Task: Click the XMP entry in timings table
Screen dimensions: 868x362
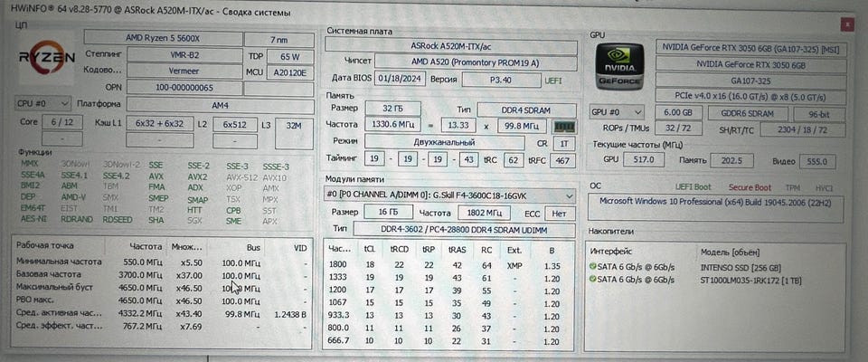Action: point(514,265)
